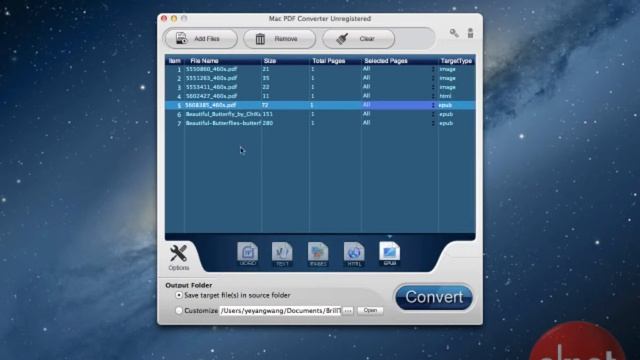640x360 pixels.
Task: Click the image target type in row 1
Action: [x=447, y=69]
